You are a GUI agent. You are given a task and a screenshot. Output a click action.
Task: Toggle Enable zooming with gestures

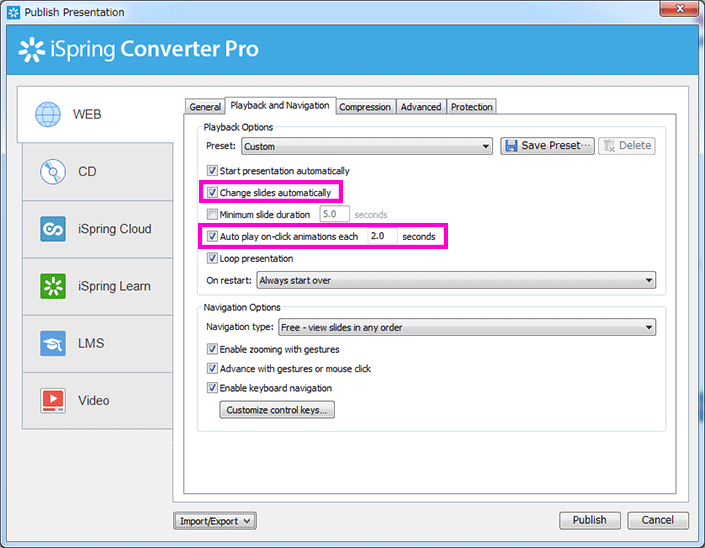click(x=212, y=349)
